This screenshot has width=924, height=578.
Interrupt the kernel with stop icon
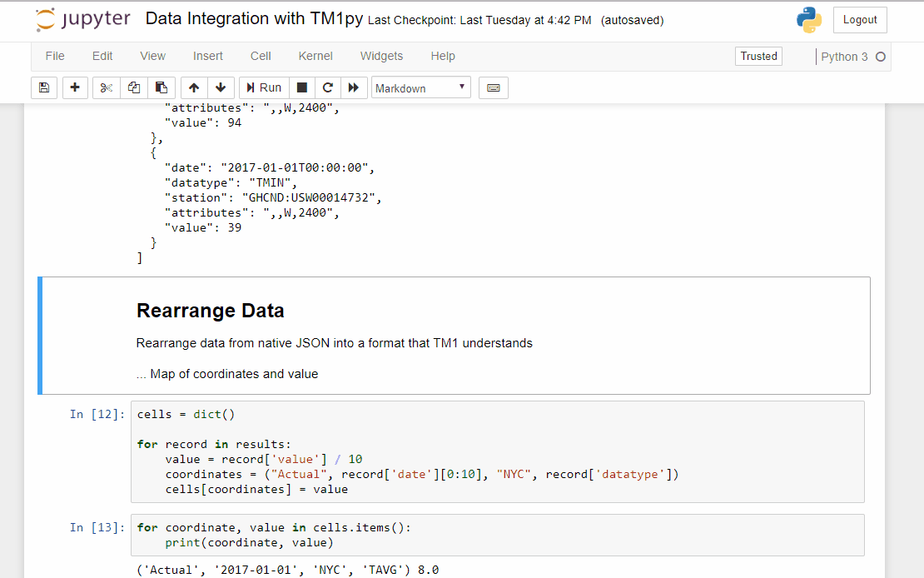click(302, 87)
